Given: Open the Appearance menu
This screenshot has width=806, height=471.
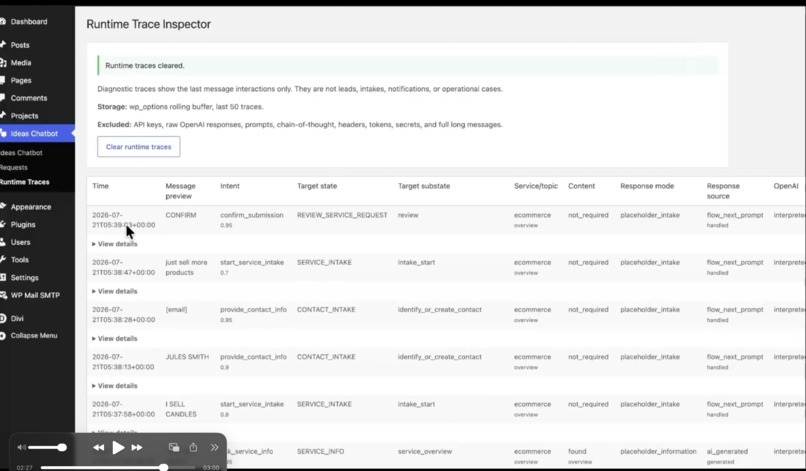Looking at the screenshot, I should click(x=31, y=207).
